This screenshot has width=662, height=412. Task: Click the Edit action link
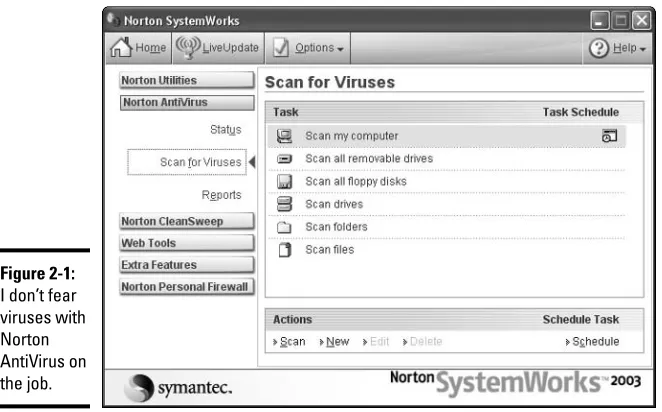[376, 342]
